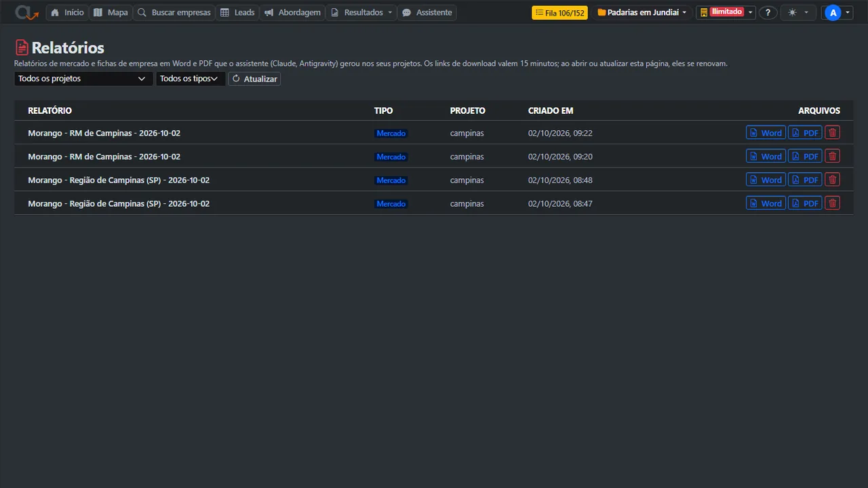Image resolution: width=868 pixels, height=488 pixels.
Task: Go to Início in the navbar
Action: coord(67,12)
